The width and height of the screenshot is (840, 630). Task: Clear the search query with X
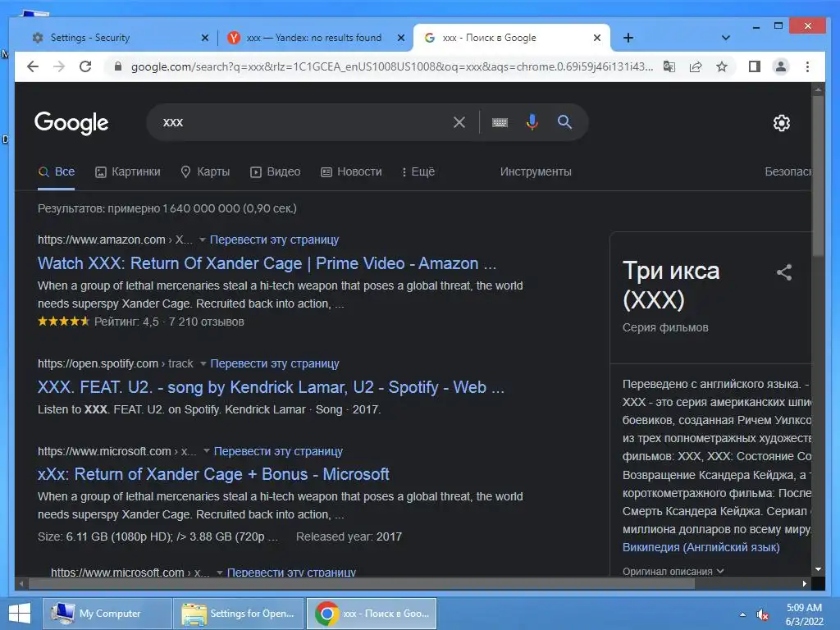[x=459, y=122]
